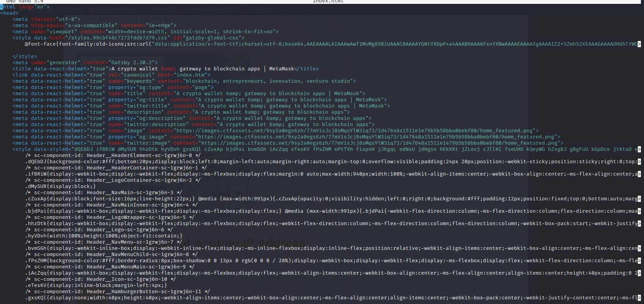Click the og:image ctfassets URL
This screenshot has width=644, height=304.
tap(365, 137)
